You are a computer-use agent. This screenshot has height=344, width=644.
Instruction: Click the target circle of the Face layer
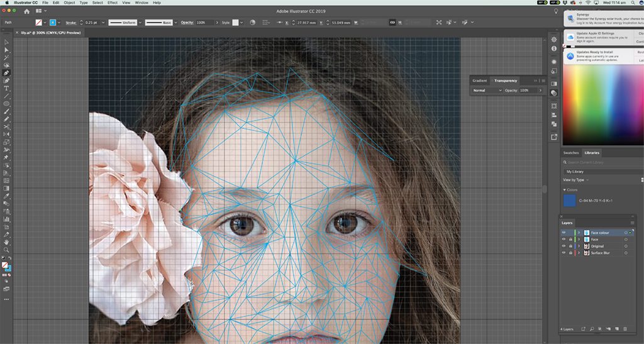[x=626, y=240]
